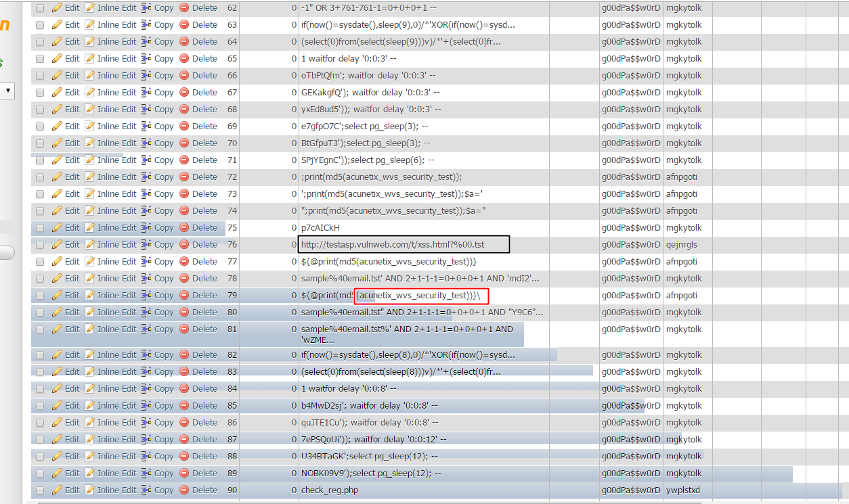Click the pencil Edit icon in row 74
The image size is (849, 504).
coord(57,211)
